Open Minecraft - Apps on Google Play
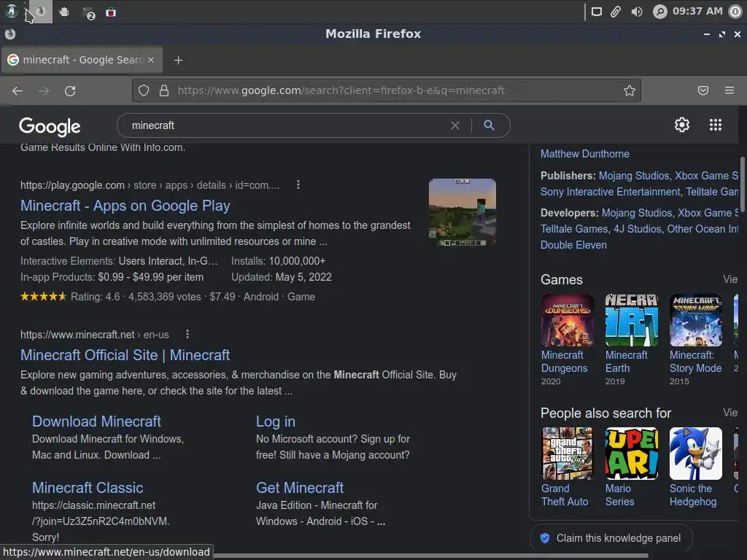 click(125, 206)
